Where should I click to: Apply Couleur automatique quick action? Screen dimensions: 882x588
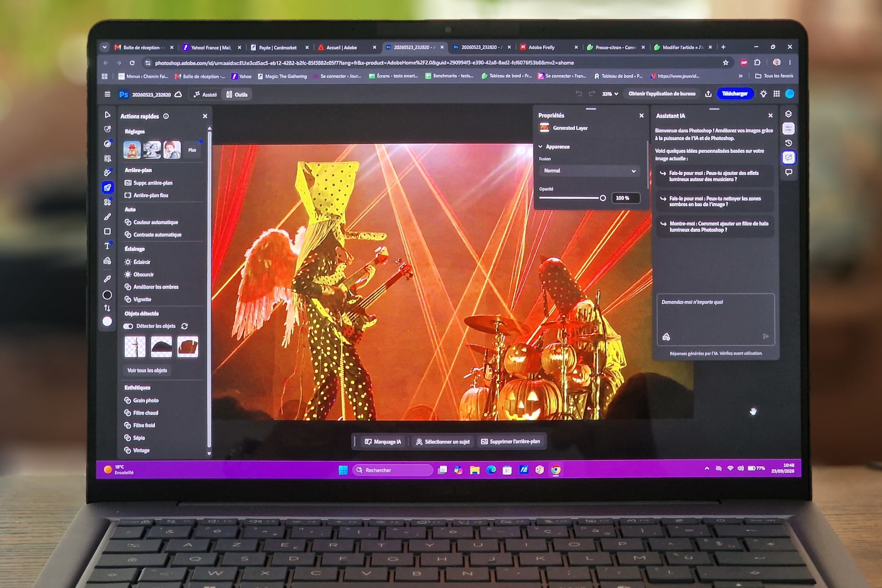coord(151,222)
